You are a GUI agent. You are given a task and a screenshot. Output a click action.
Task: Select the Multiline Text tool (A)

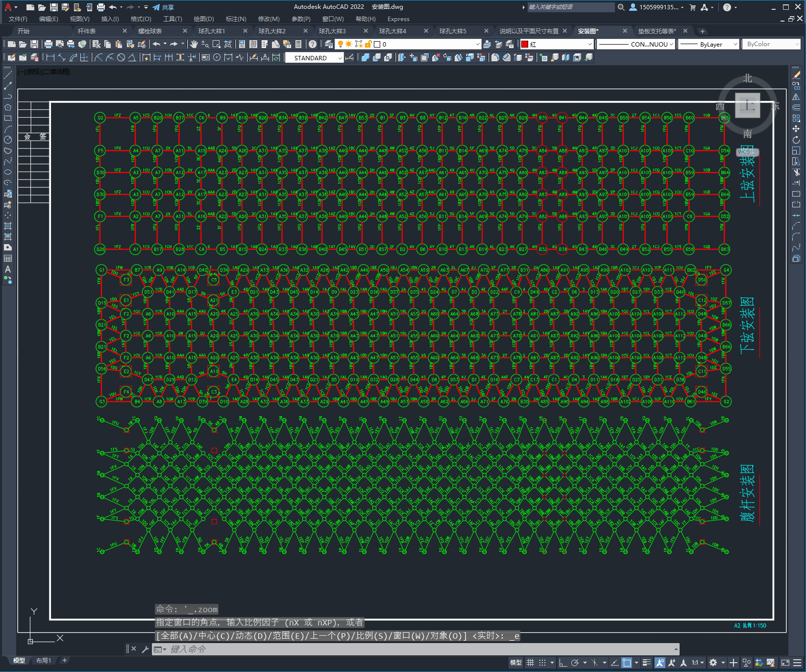click(8, 269)
